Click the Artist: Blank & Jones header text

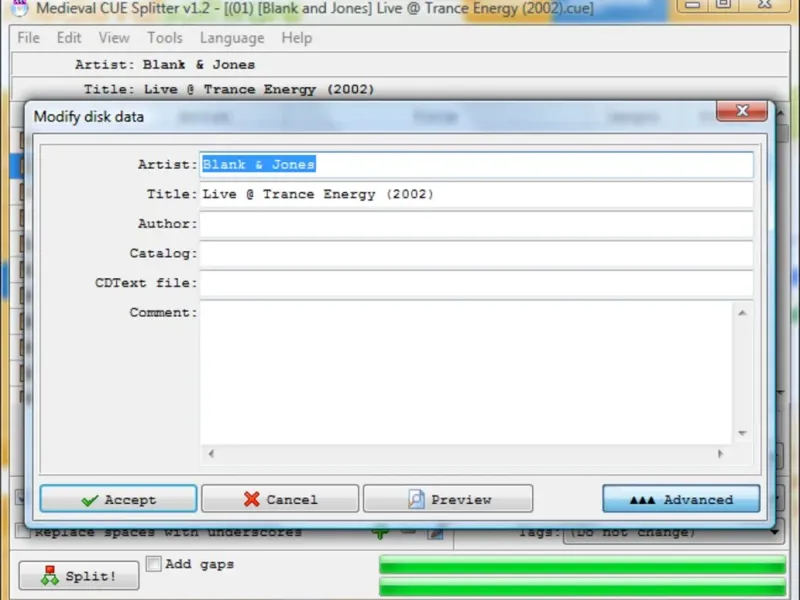coord(165,65)
